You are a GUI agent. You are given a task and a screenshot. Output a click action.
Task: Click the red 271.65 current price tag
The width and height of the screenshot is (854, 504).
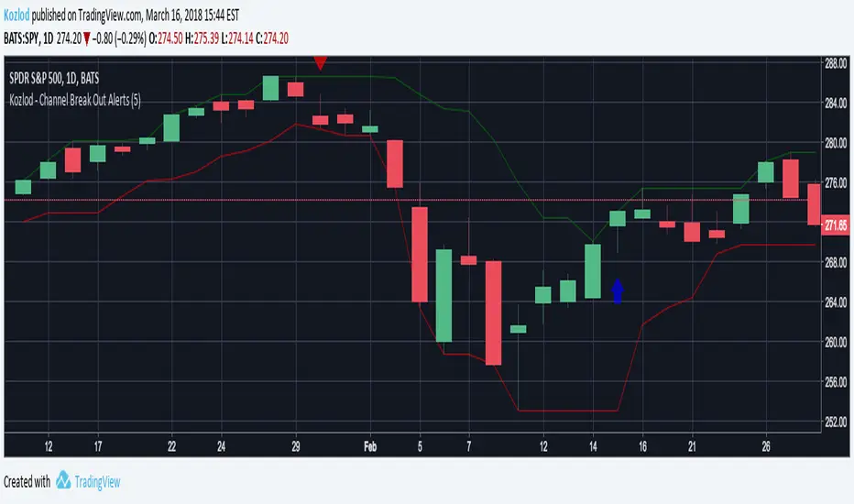click(837, 225)
